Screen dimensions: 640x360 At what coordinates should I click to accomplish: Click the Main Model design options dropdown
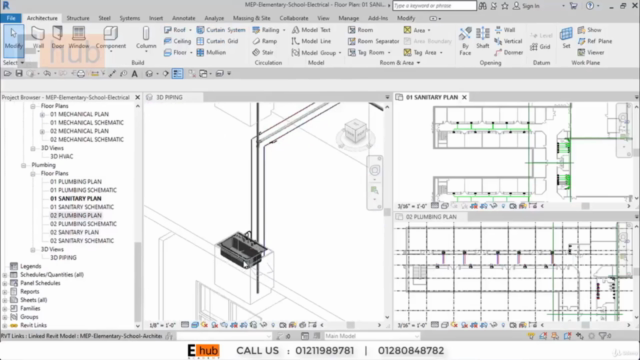point(371,336)
